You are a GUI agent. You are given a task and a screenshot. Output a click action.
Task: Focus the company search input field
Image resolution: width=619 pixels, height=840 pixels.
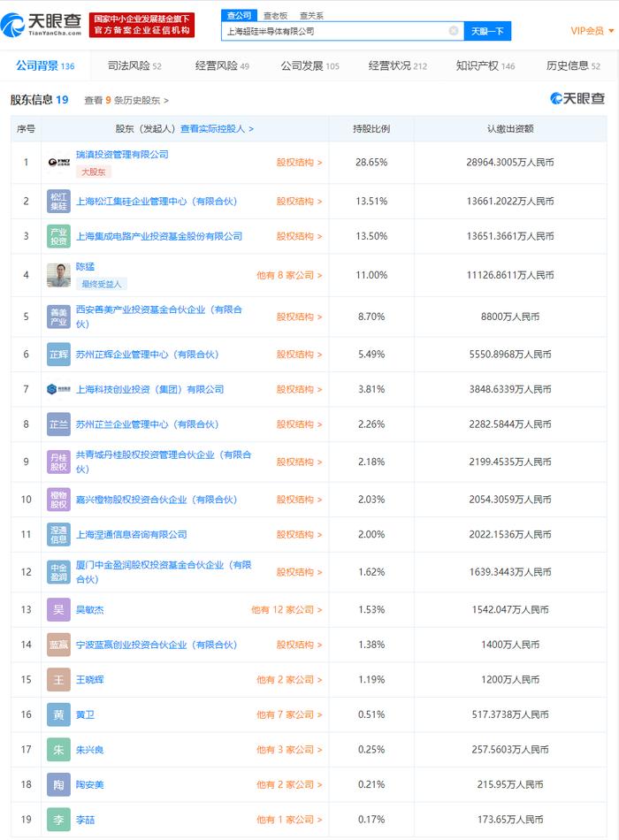coord(342,31)
